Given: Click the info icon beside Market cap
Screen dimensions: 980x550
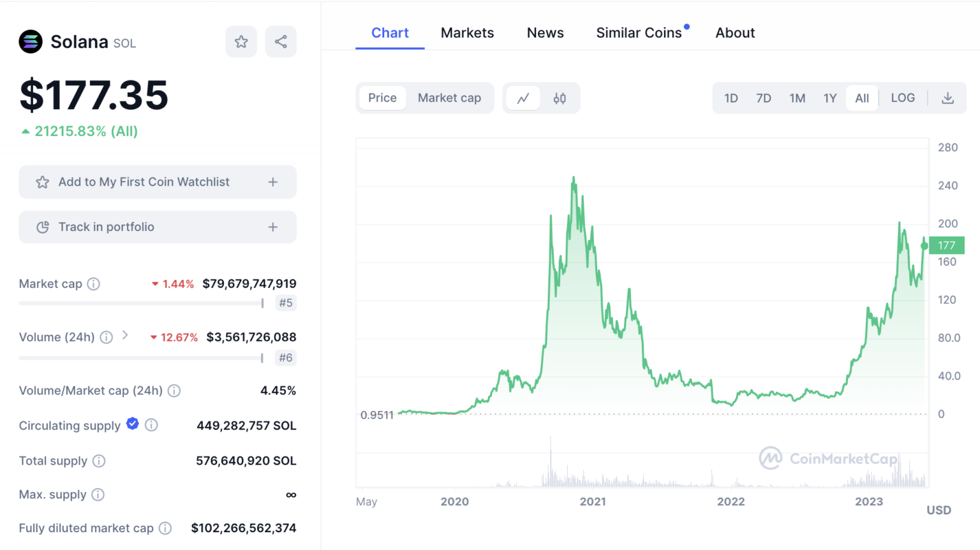Looking at the screenshot, I should (x=94, y=284).
